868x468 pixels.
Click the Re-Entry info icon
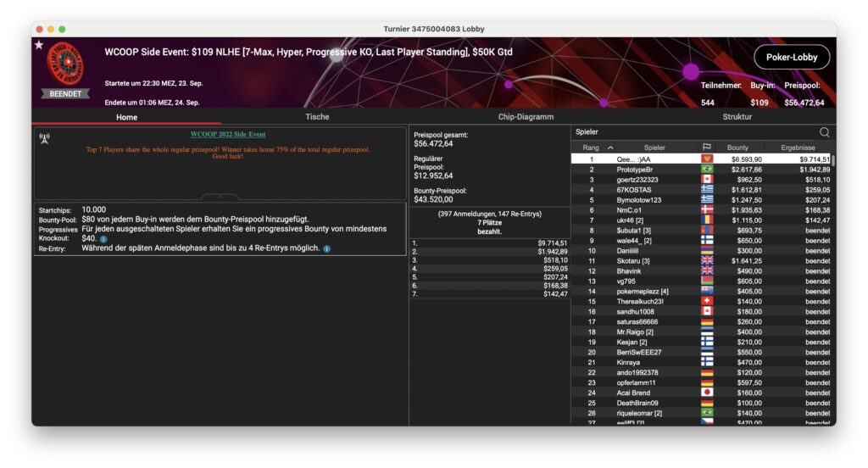pyautogui.click(x=327, y=248)
